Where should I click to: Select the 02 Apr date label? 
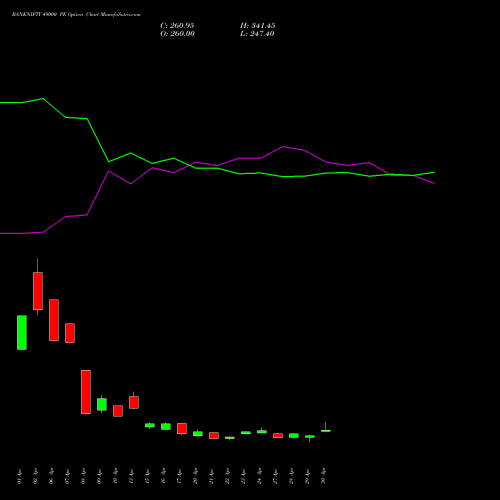click(35, 476)
